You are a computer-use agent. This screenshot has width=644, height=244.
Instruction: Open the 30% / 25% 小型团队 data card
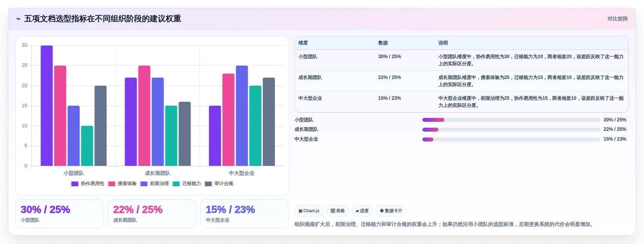coord(60,214)
